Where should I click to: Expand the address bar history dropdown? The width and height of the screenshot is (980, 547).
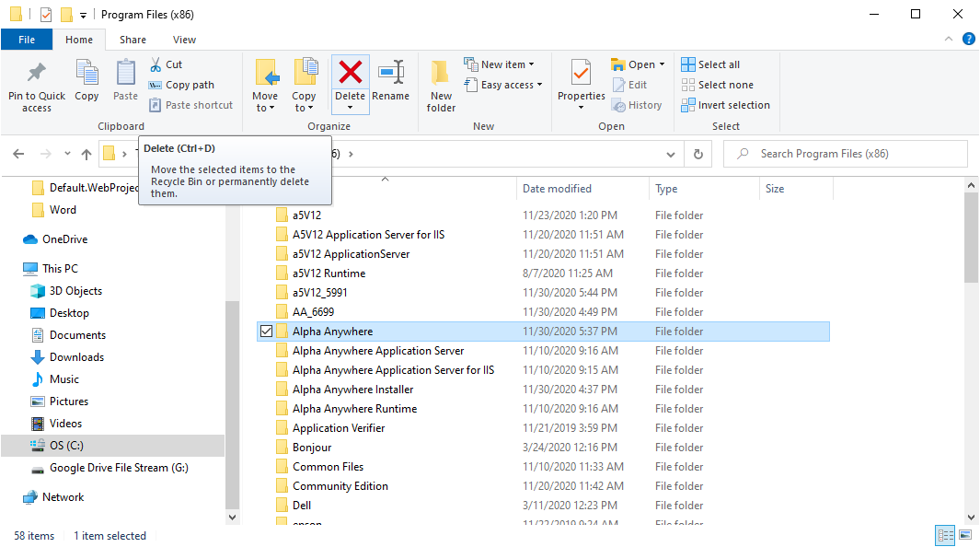(671, 155)
